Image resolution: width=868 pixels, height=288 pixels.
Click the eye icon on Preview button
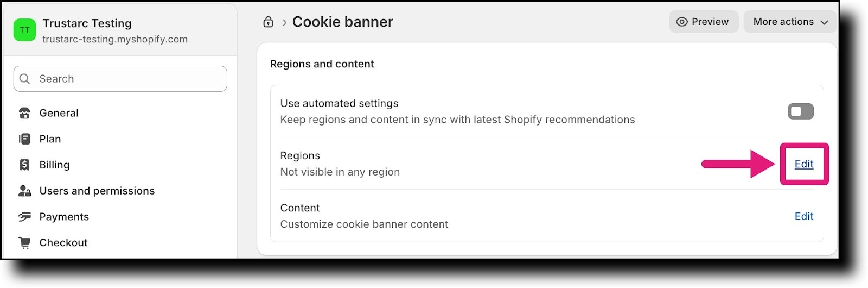point(682,22)
